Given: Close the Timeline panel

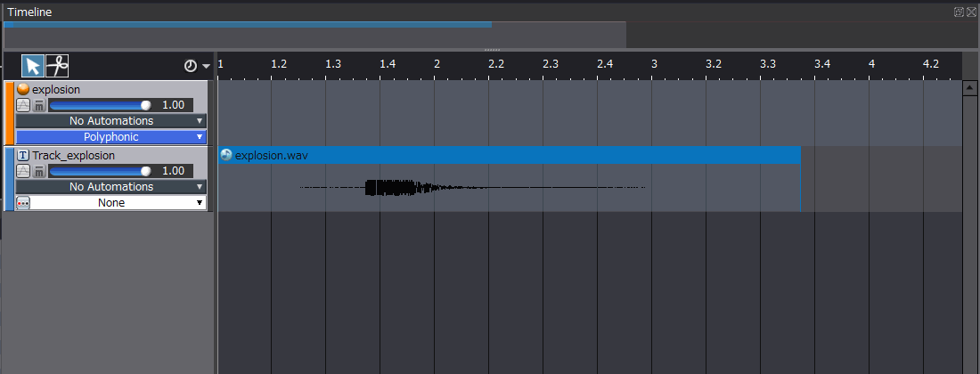Looking at the screenshot, I should pyautogui.click(x=970, y=12).
